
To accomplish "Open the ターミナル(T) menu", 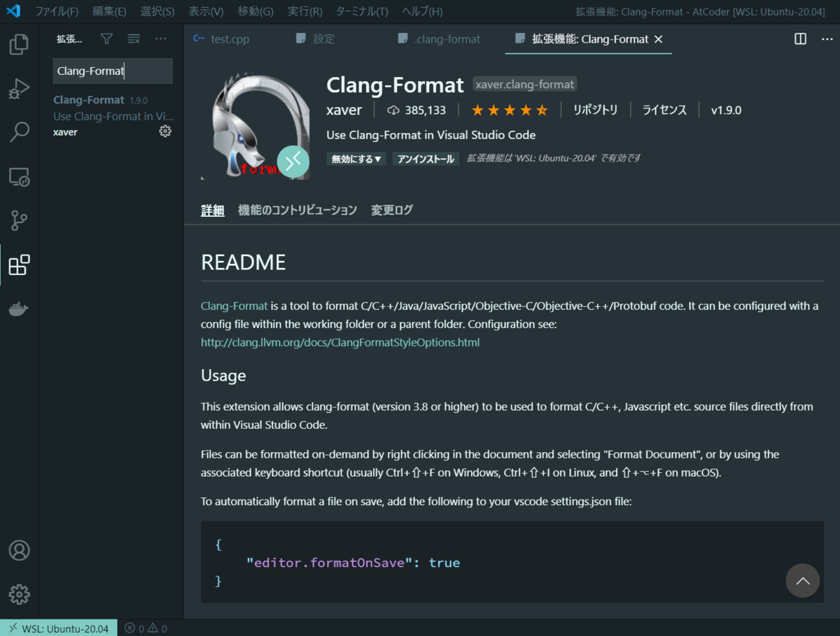I will click(x=362, y=11).
